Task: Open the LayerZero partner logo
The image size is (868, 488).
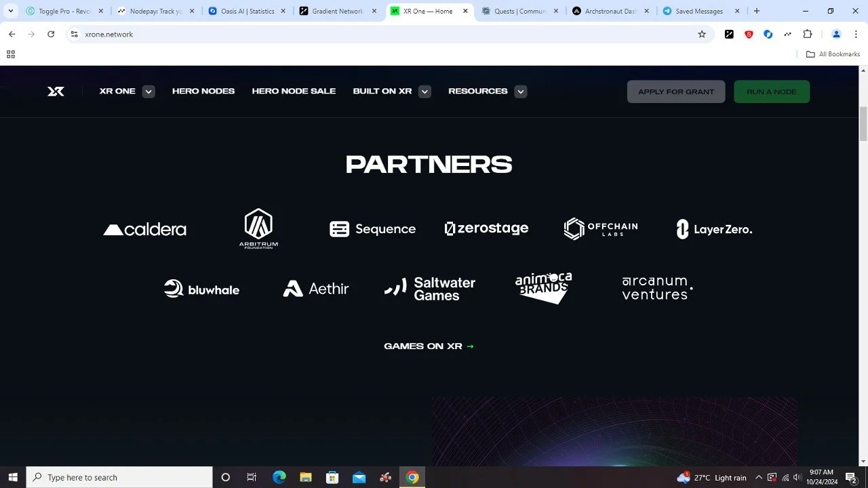Action: tap(714, 229)
